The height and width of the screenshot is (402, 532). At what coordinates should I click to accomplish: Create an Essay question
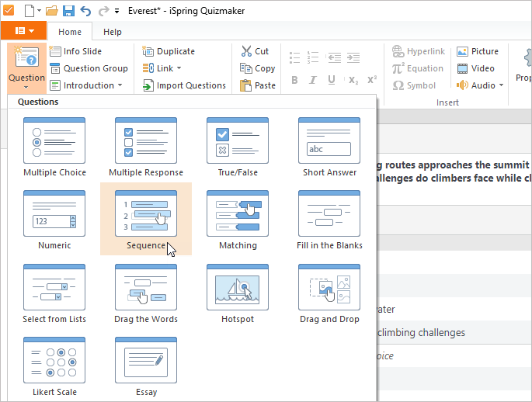(146, 366)
